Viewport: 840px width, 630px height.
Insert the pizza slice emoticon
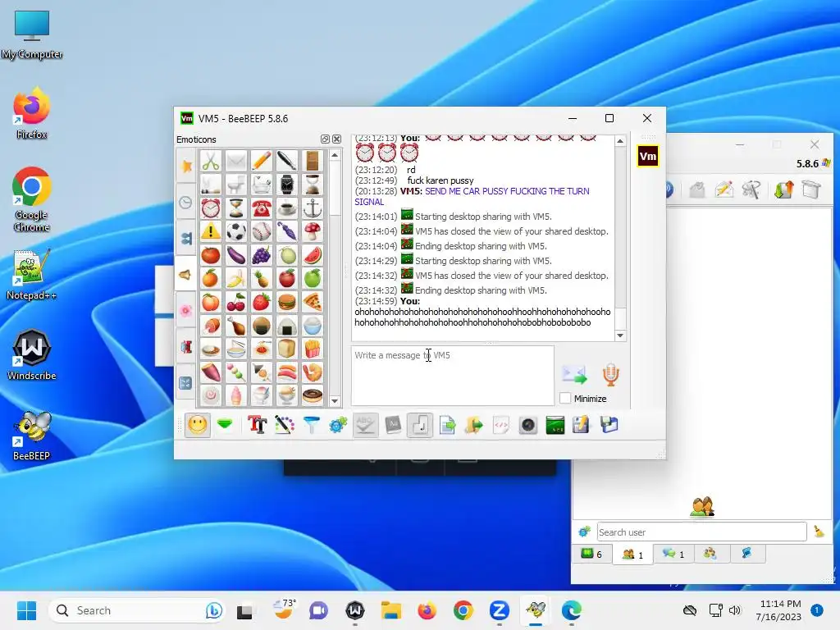pyautogui.click(x=313, y=302)
